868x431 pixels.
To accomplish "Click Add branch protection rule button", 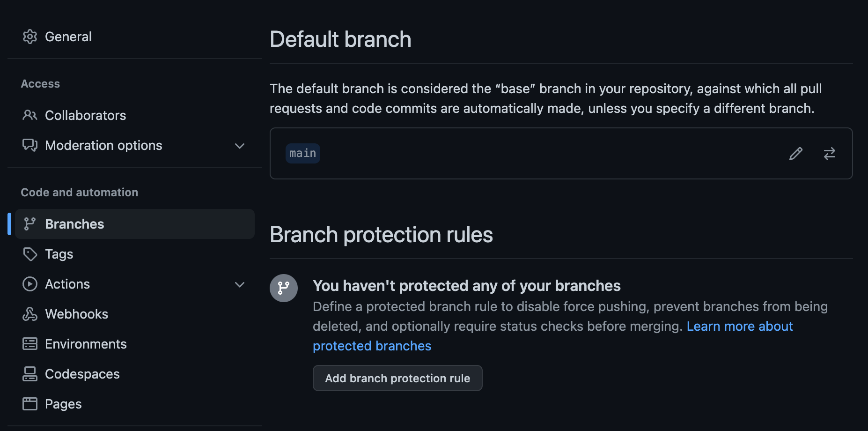I will 397,378.
